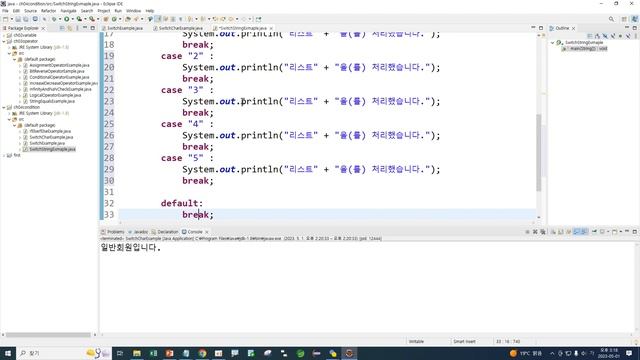This screenshot has width=640, height=360.
Task: Open the Navigate menu
Action: (68, 11)
